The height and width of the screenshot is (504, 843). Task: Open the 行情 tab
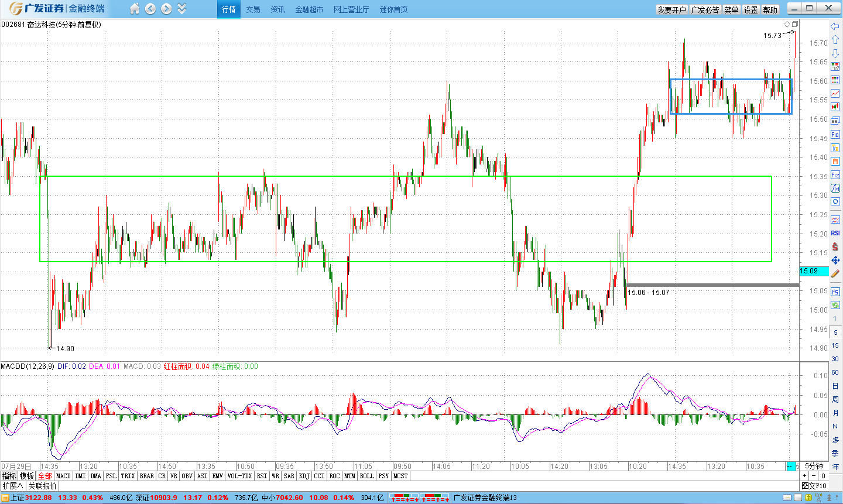click(x=229, y=9)
